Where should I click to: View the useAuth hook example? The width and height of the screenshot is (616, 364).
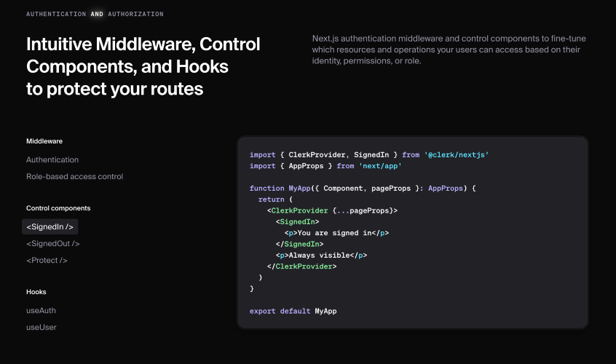tap(41, 311)
